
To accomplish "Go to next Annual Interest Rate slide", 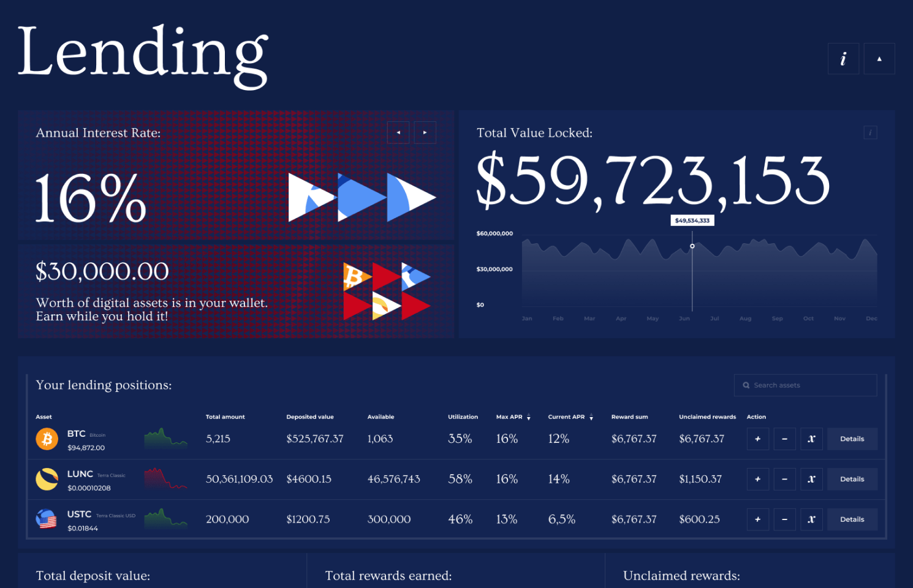I will [x=425, y=132].
